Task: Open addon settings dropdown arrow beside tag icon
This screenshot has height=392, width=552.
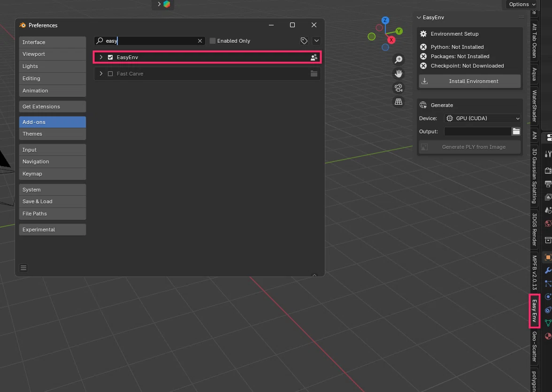Action: point(316,41)
